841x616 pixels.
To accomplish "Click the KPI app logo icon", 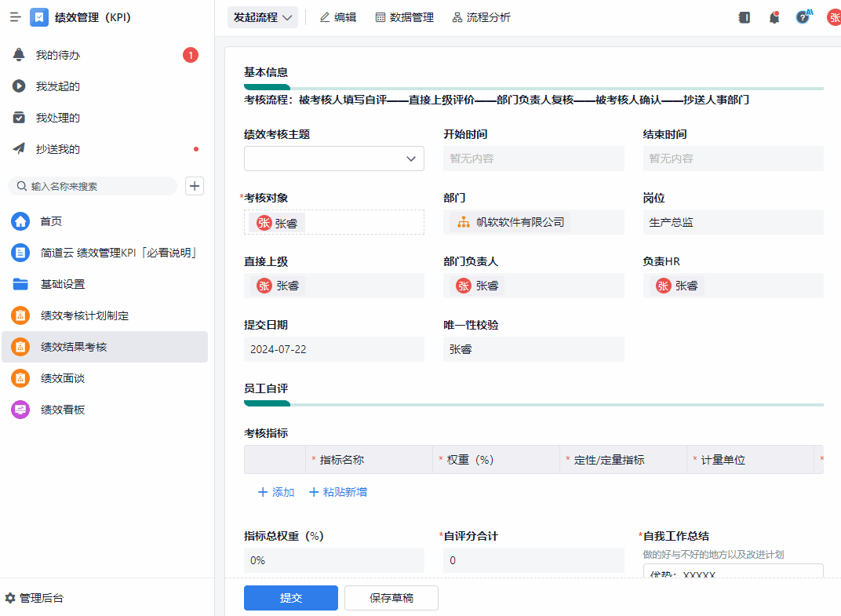I will point(39,17).
